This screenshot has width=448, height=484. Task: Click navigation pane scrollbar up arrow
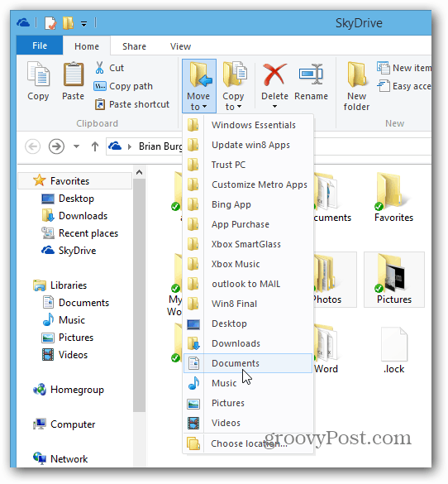[140, 172]
